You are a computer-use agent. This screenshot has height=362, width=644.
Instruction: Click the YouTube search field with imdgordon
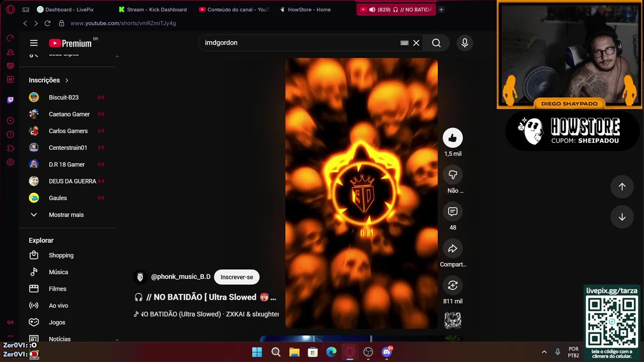[299, 43]
